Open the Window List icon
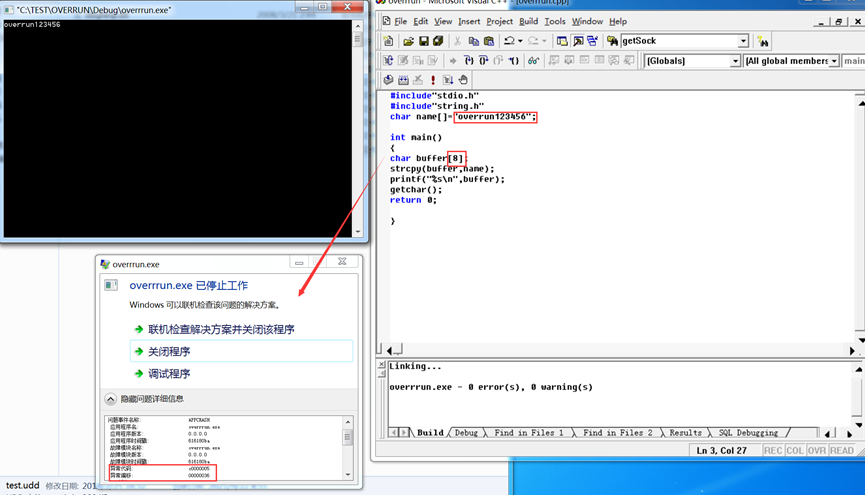This screenshot has height=495, width=865. (x=592, y=41)
